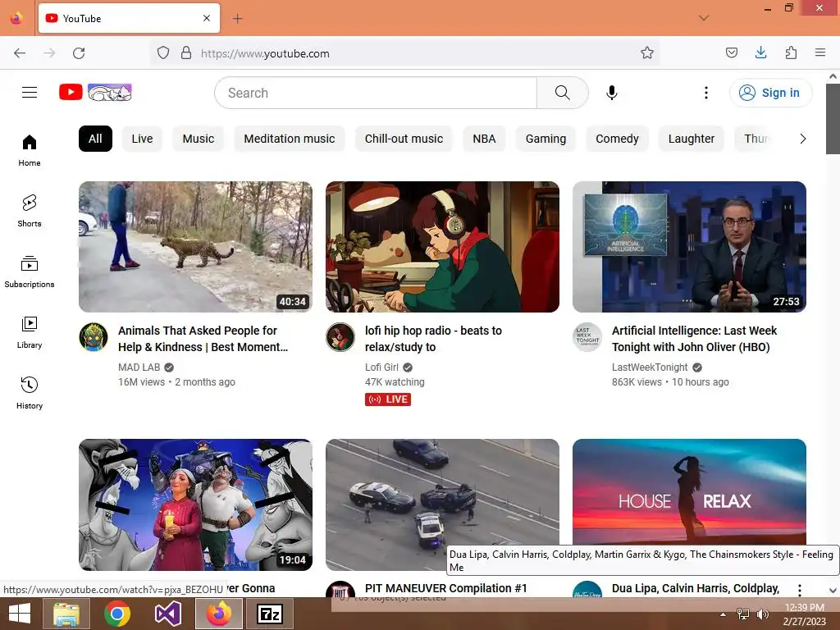Click the LastWeekTonight channel avatar

coord(587,337)
